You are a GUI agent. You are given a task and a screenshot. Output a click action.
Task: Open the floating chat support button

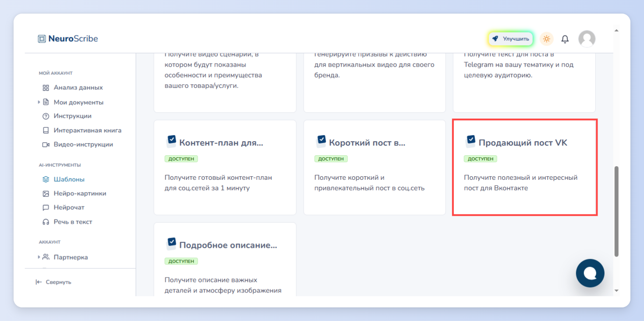pyautogui.click(x=590, y=273)
